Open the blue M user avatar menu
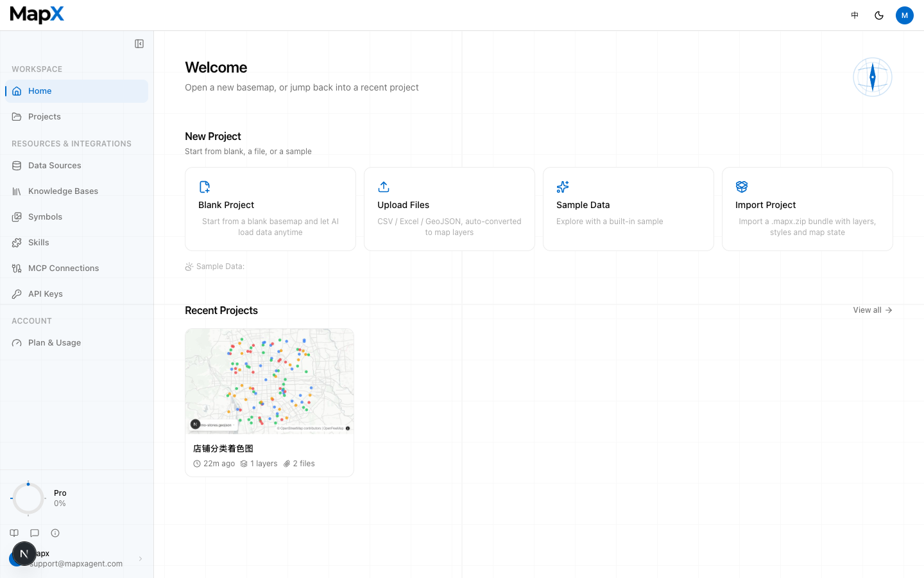 (x=905, y=15)
